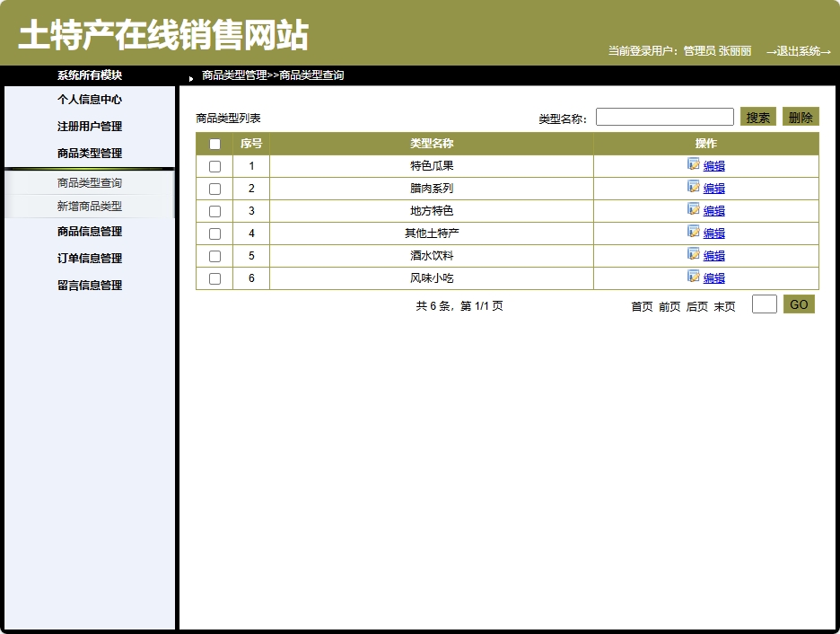The width and height of the screenshot is (840, 634).
Task: Go to 末页 last page link
Action: click(725, 304)
